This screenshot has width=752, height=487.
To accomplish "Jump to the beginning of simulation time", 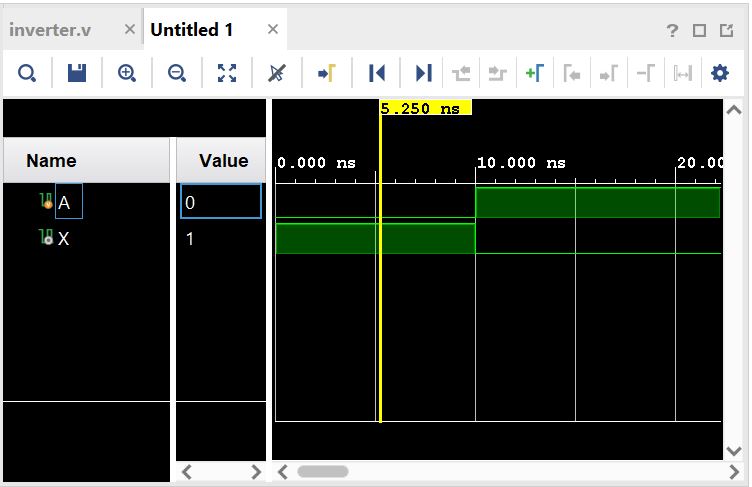I will [377, 73].
